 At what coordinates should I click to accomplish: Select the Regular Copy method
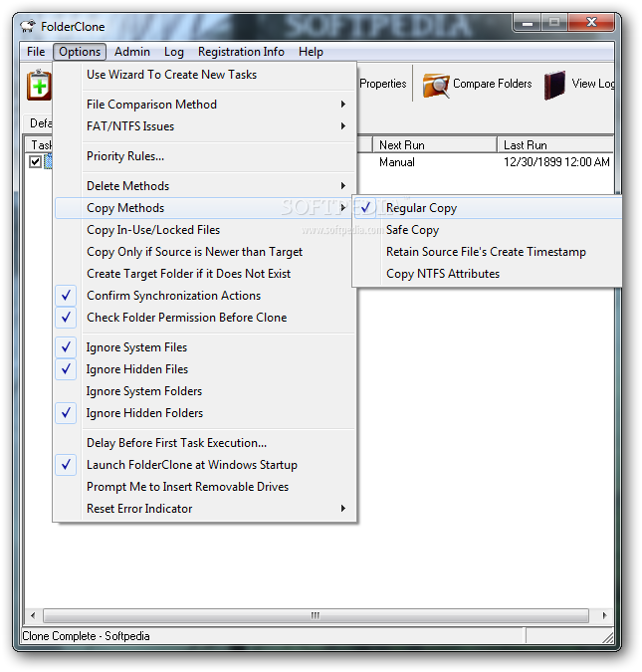pyautogui.click(x=488, y=208)
